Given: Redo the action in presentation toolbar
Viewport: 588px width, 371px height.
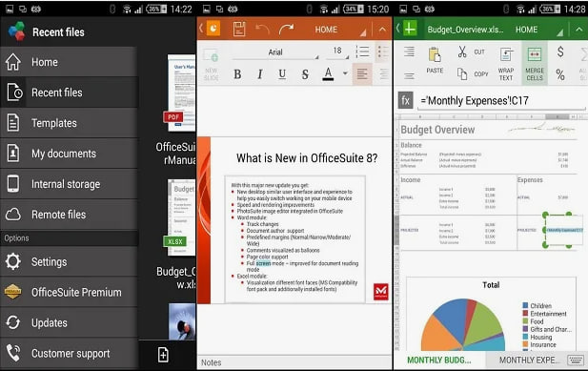Looking at the screenshot, I should click(287, 30).
